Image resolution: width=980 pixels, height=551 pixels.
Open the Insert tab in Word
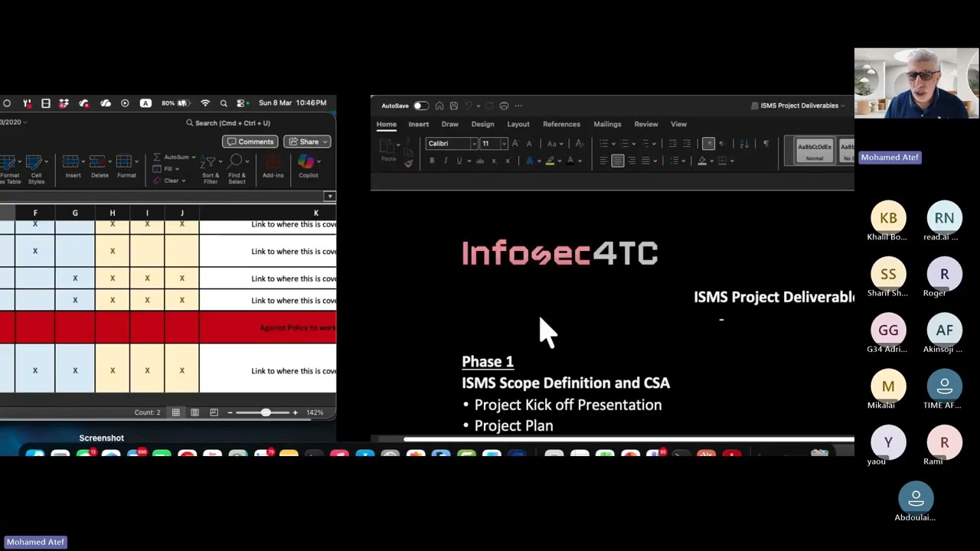click(419, 124)
